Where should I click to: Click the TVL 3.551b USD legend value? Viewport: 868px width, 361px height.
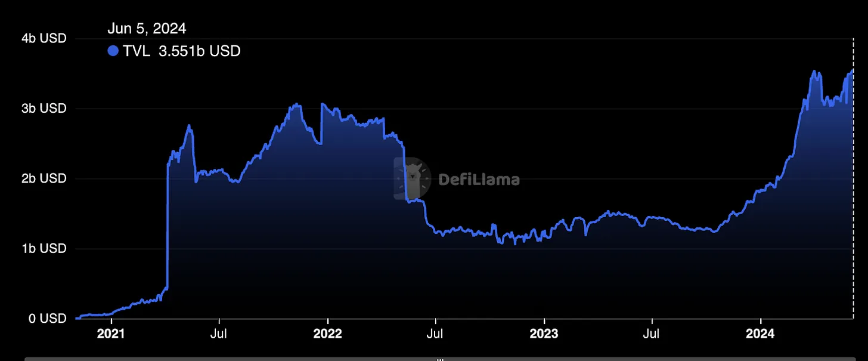[182, 51]
